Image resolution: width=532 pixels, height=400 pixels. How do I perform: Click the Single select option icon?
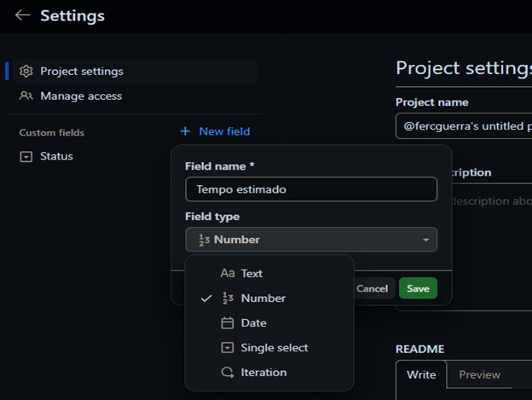[x=227, y=348]
